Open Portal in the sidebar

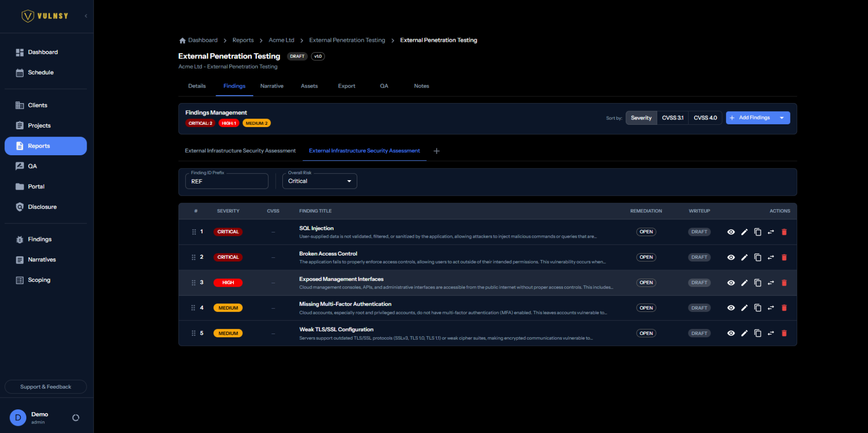coord(45,187)
